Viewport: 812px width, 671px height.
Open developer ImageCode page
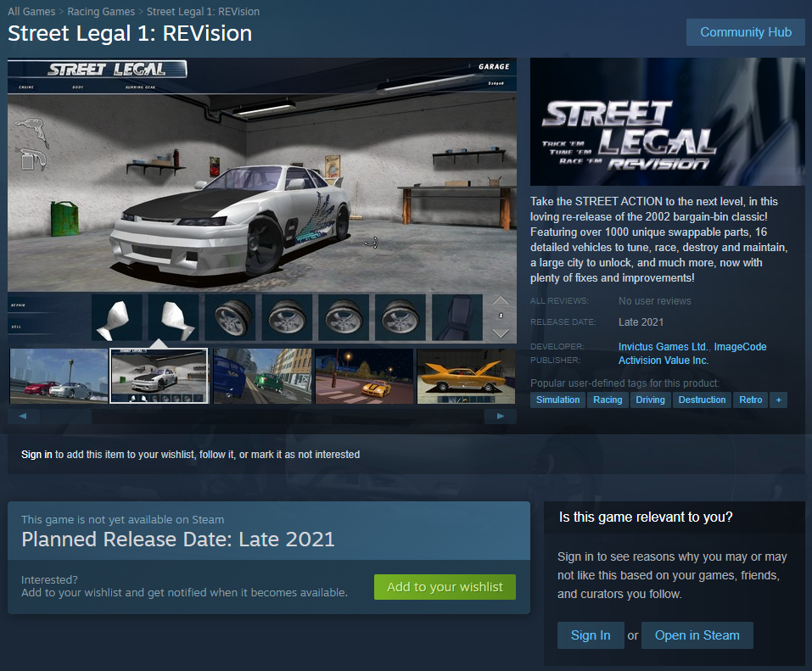[740, 346]
